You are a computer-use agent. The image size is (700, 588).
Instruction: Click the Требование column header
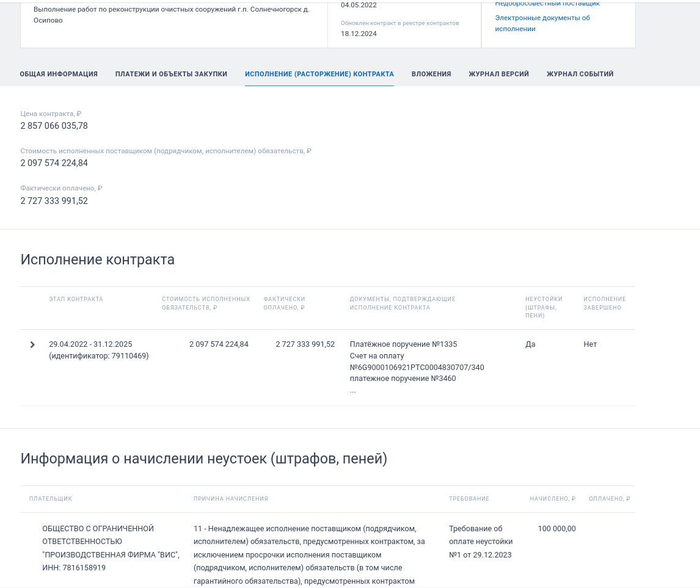[468, 498]
